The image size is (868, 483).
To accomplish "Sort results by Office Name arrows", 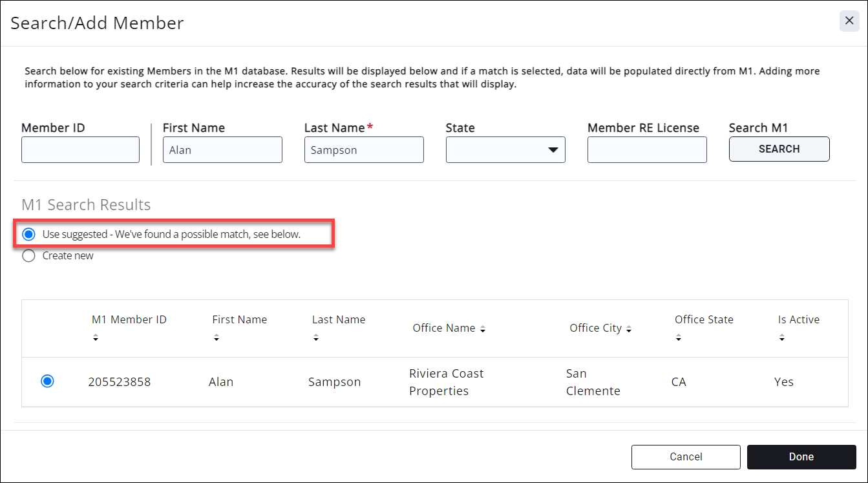I will tap(483, 329).
